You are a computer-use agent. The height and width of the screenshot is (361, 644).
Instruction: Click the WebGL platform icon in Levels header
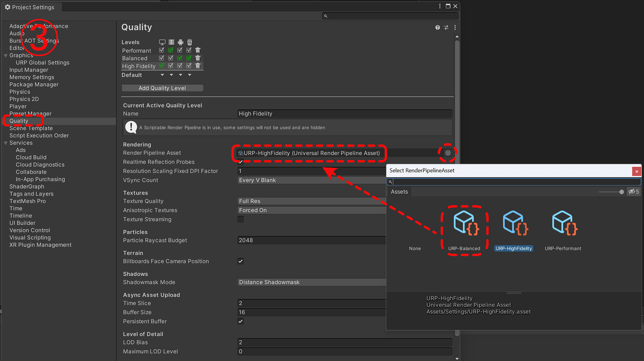[189, 42]
